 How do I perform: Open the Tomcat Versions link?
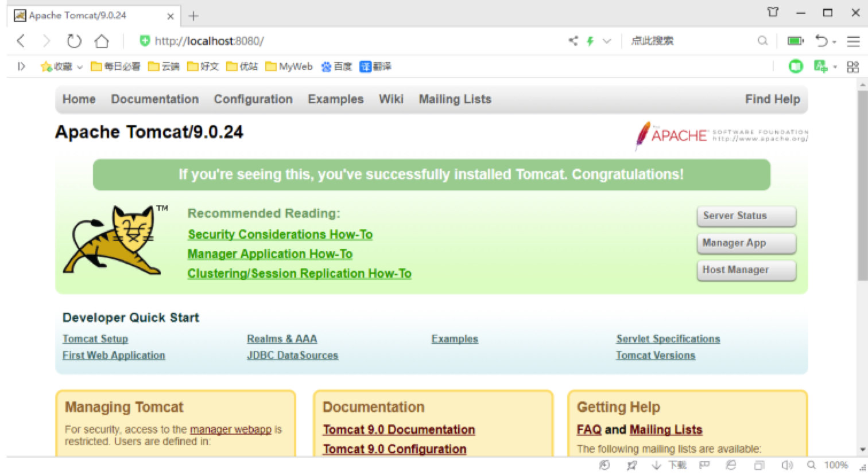click(x=656, y=356)
